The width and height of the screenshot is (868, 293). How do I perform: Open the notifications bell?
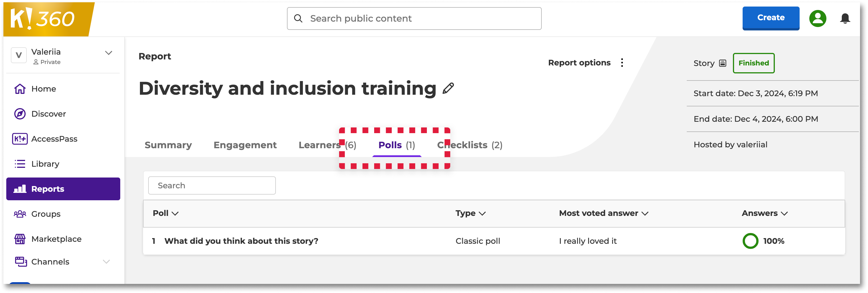[845, 18]
